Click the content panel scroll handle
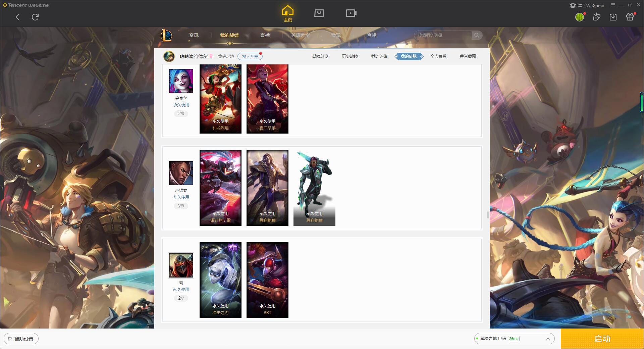The image size is (644, 349). pos(488,215)
